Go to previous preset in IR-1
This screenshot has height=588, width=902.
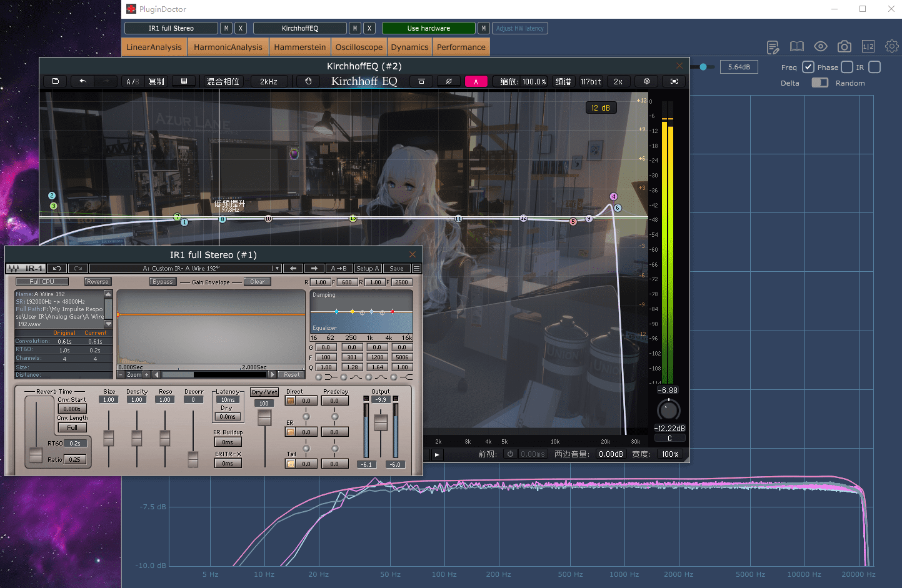pyautogui.click(x=293, y=268)
